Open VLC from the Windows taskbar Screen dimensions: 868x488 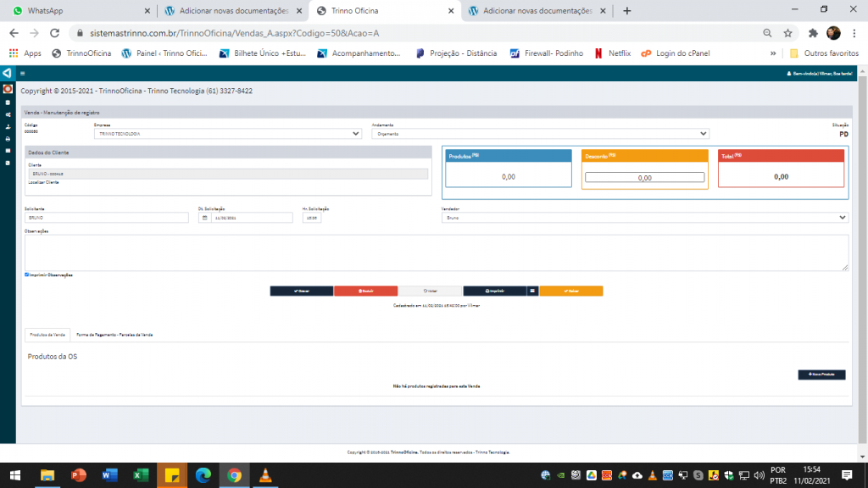(265, 475)
